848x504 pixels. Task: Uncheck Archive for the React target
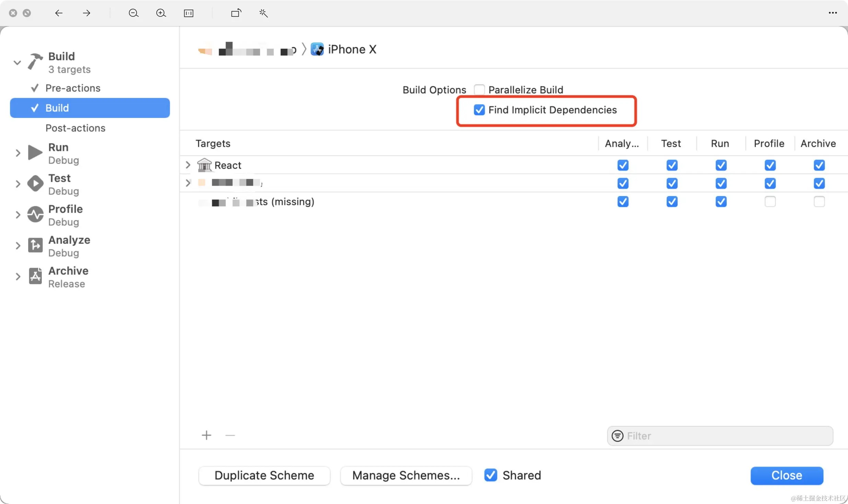[x=819, y=165]
